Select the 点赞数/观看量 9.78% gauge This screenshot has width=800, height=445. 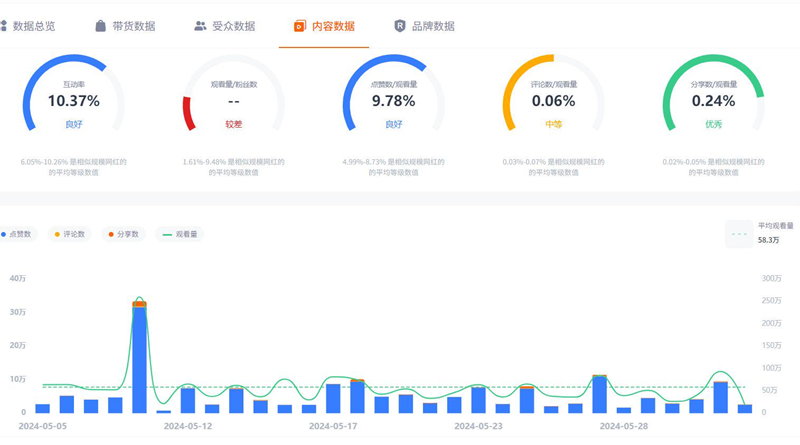(393, 101)
